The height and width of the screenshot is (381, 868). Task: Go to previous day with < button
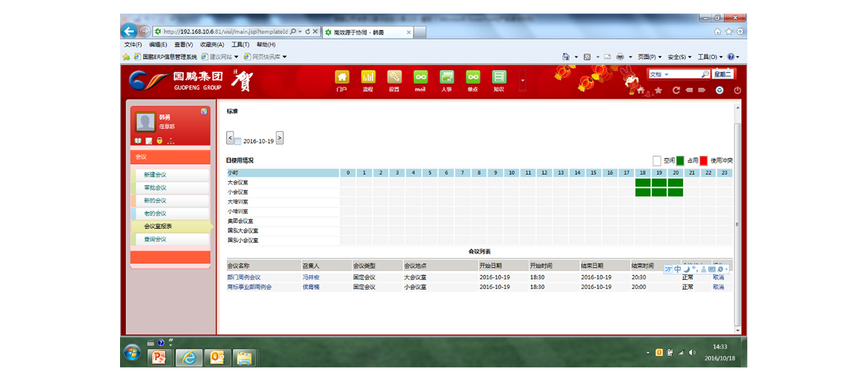(x=230, y=138)
